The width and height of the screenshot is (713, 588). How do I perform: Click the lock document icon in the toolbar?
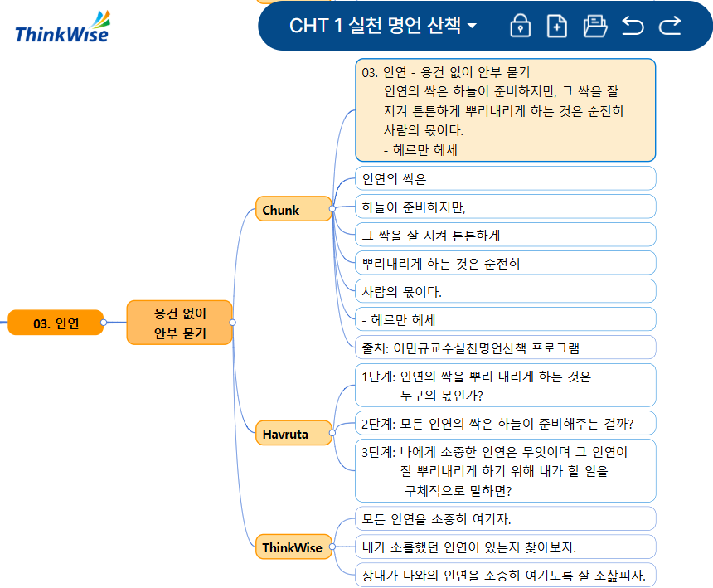coord(519,27)
